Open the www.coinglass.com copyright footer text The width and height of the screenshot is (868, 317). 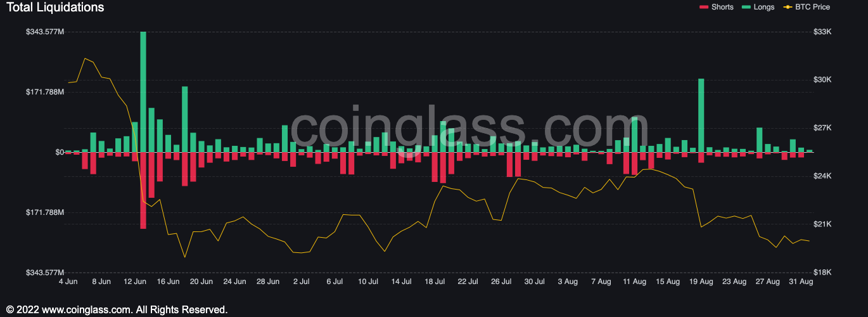(x=117, y=310)
